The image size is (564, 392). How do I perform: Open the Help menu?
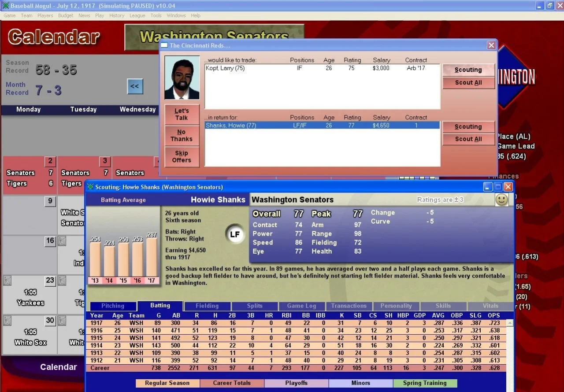pyautogui.click(x=196, y=15)
